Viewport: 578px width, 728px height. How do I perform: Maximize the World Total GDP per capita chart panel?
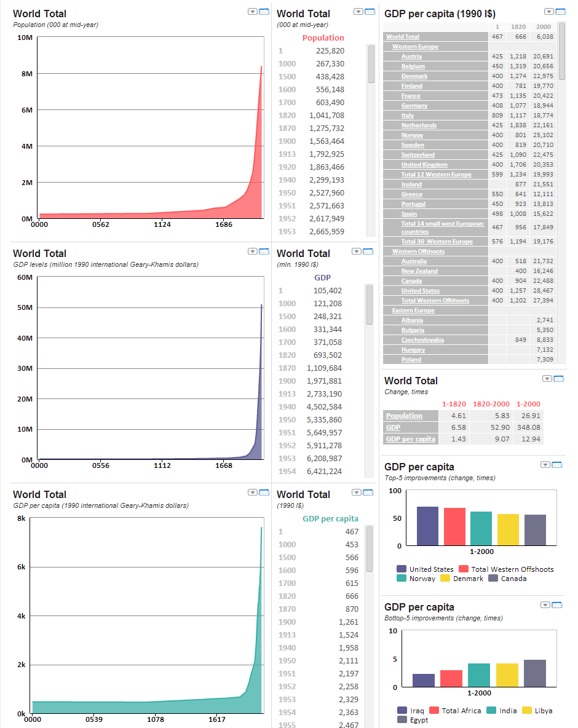[263, 492]
